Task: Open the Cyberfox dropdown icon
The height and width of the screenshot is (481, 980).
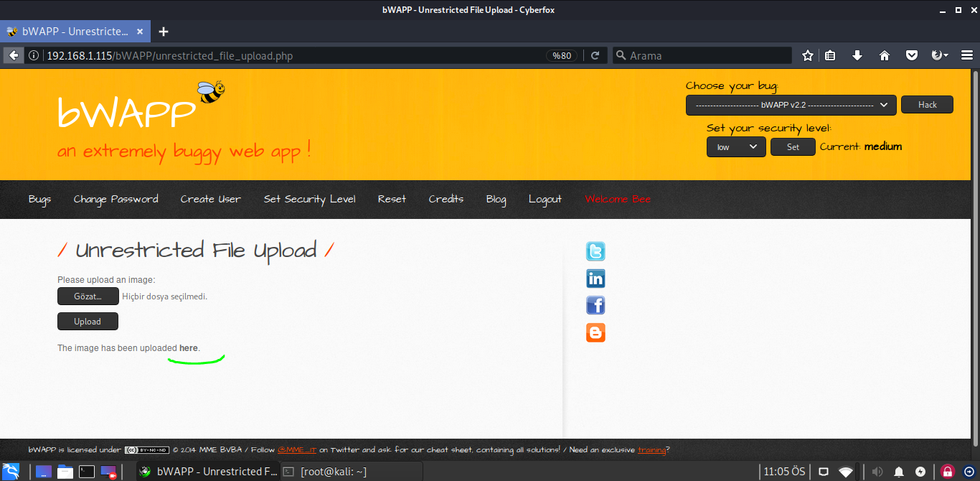Action: click(939, 55)
